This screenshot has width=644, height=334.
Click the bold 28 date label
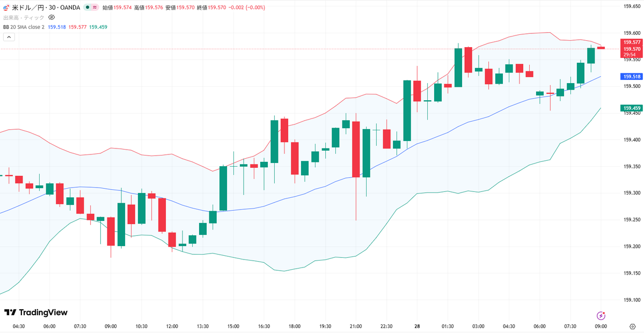(x=416, y=326)
